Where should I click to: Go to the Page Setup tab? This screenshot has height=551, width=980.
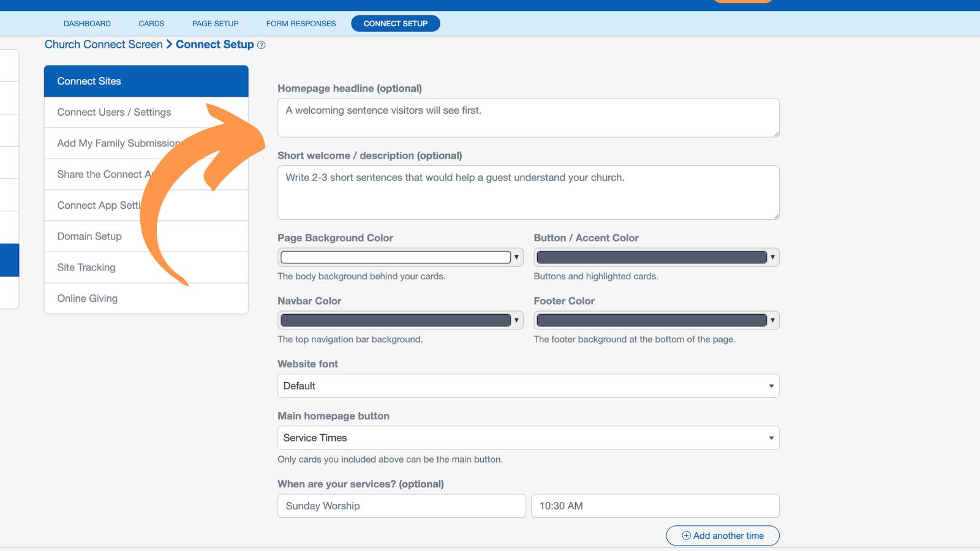click(x=215, y=24)
